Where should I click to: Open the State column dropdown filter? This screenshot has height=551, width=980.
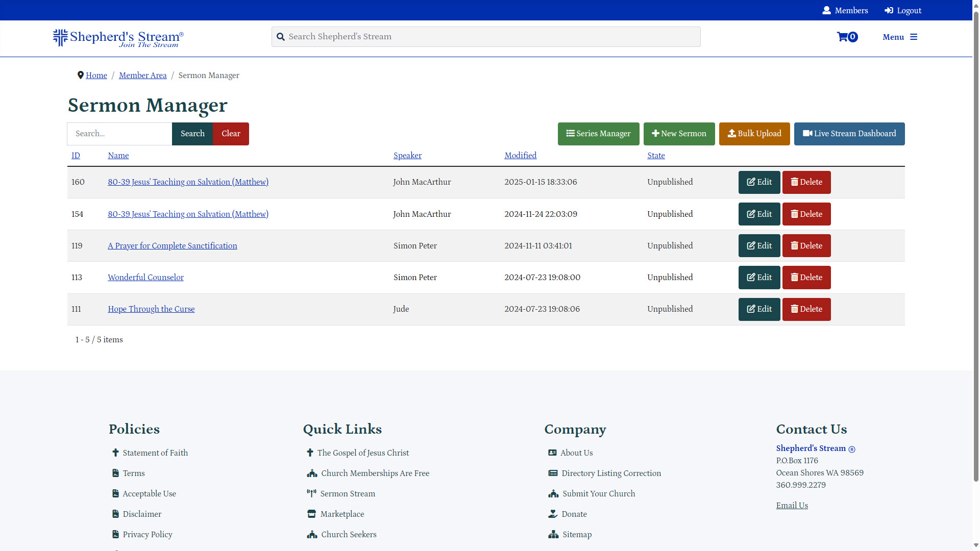point(655,156)
